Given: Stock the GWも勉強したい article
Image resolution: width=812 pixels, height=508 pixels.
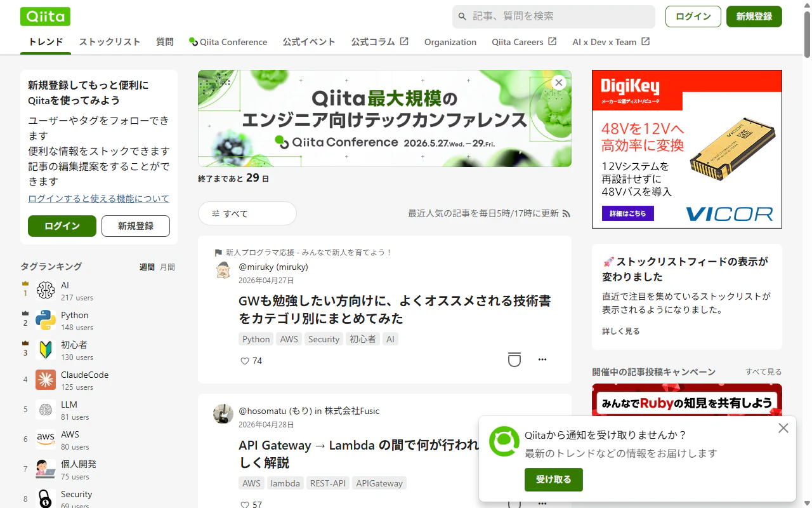Looking at the screenshot, I should pyautogui.click(x=514, y=359).
